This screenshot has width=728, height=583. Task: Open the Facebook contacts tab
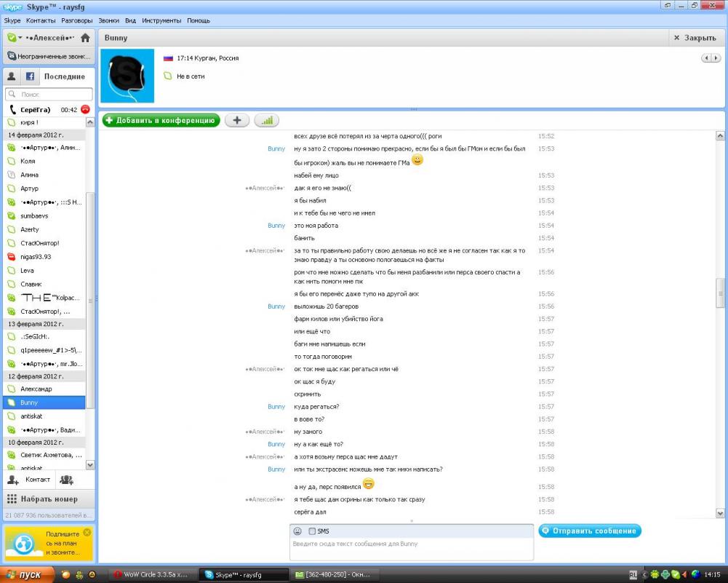31,76
